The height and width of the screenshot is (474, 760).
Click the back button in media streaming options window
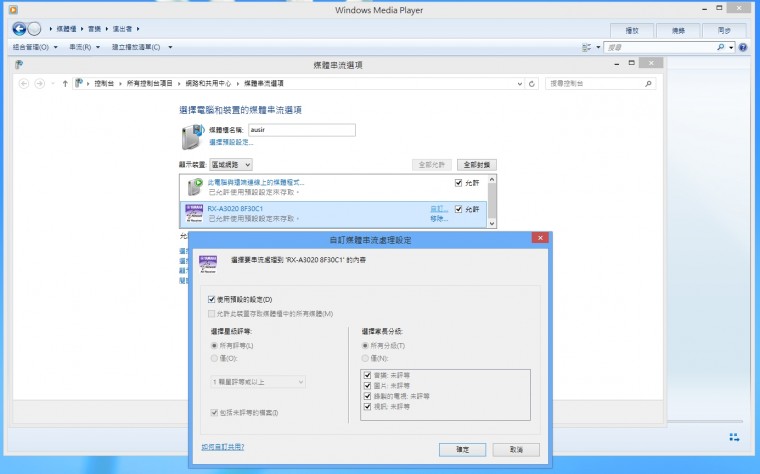[24, 83]
